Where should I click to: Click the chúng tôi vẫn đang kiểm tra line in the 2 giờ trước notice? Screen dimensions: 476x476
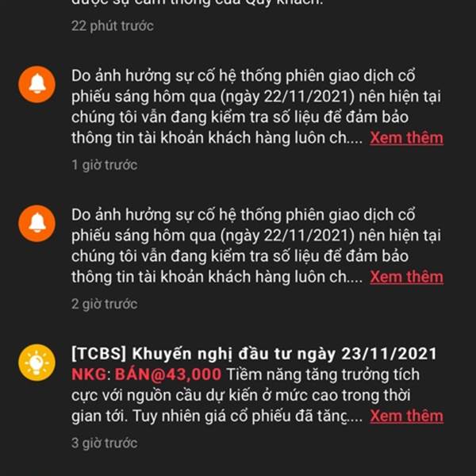[x=240, y=256]
